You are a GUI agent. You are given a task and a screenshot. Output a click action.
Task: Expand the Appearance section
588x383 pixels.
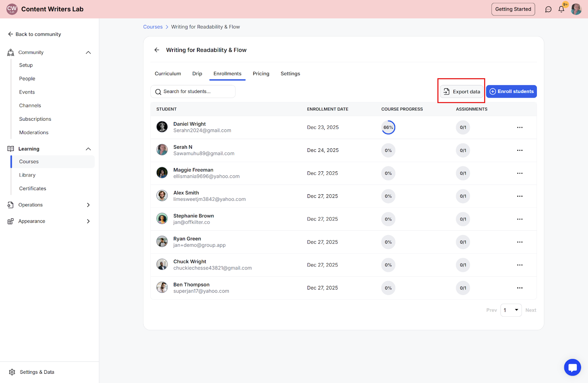(x=88, y=221)
